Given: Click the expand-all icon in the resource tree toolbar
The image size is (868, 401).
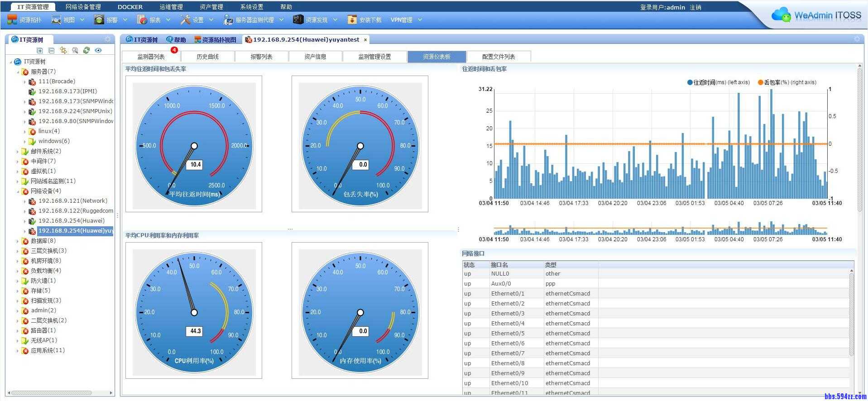Looking at the screenshot, I should [x=40, y=51].
